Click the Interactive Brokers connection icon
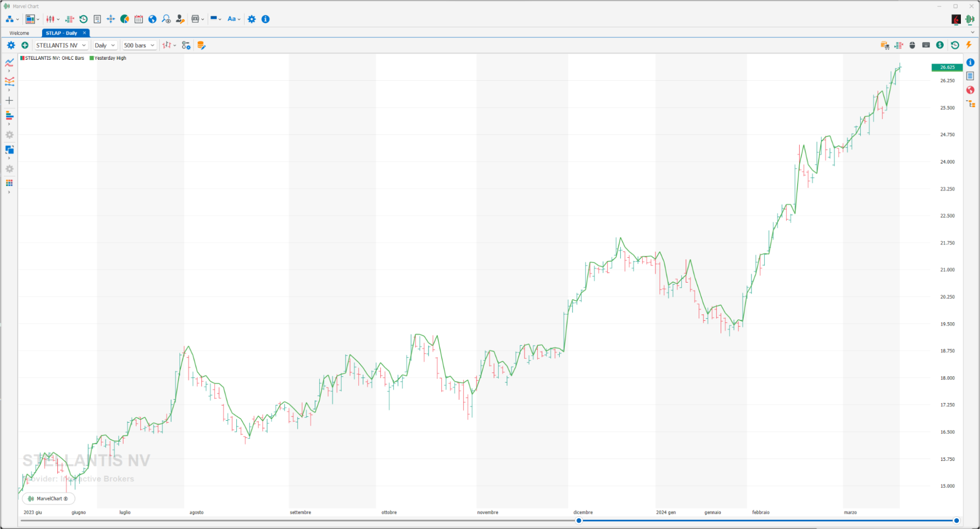Viewport: 980px width, 529px height. click(x=956, y=19)
